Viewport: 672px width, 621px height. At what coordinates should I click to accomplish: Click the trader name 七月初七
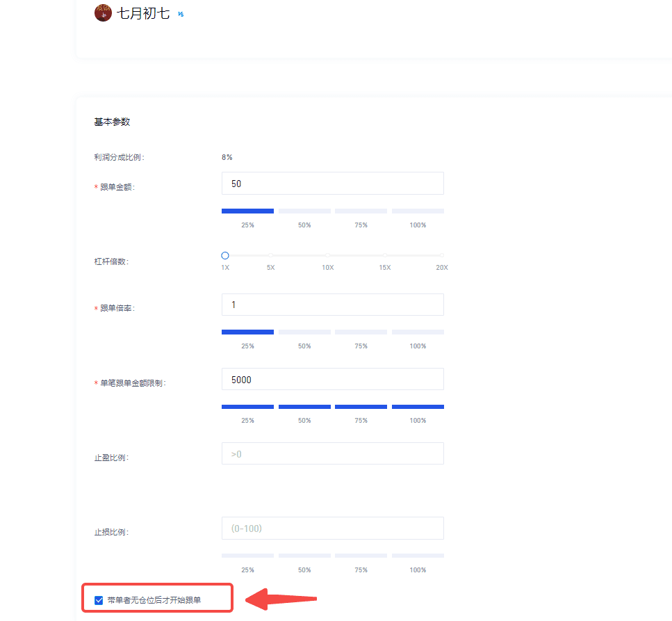(143, 13)
